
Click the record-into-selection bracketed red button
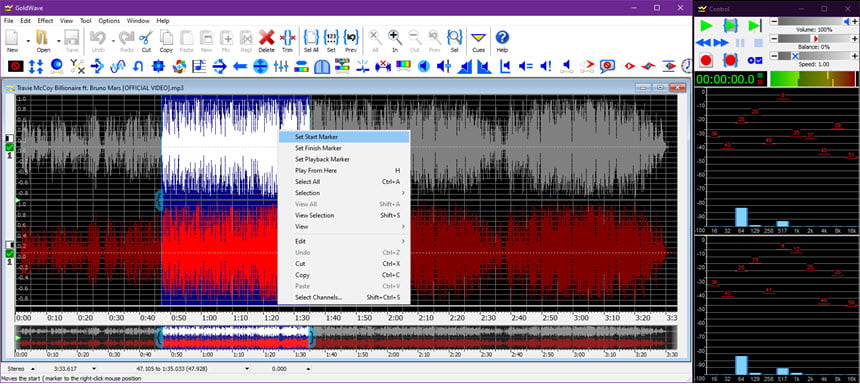tap(730, 60)
